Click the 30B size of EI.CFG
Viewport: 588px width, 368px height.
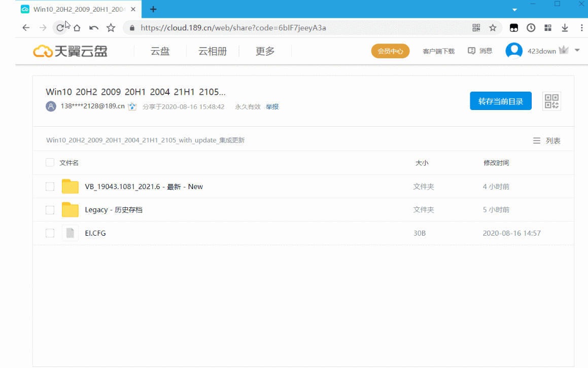pos(420,233)
